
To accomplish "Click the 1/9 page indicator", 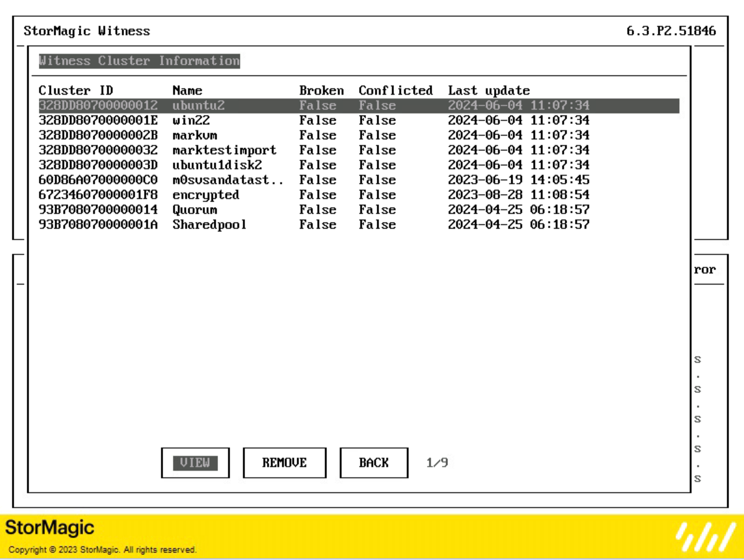I will point(437,463).
